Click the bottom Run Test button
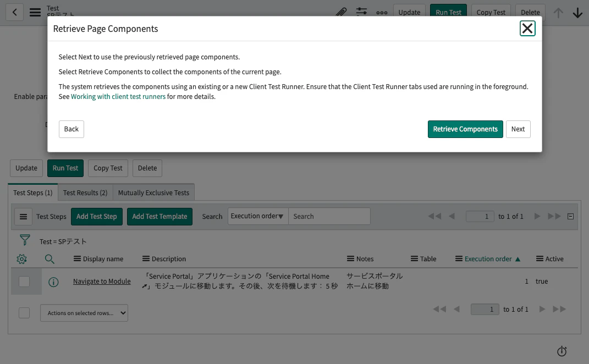Image resolution: width=589 pixels, height=364 pixels. pyautogui.click(x=65, y=168)
